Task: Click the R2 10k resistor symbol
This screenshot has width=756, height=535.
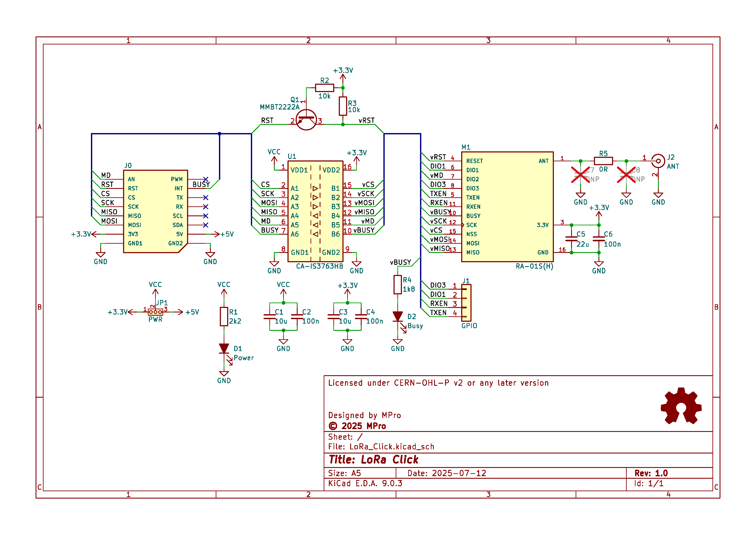Action: [324, 88]
